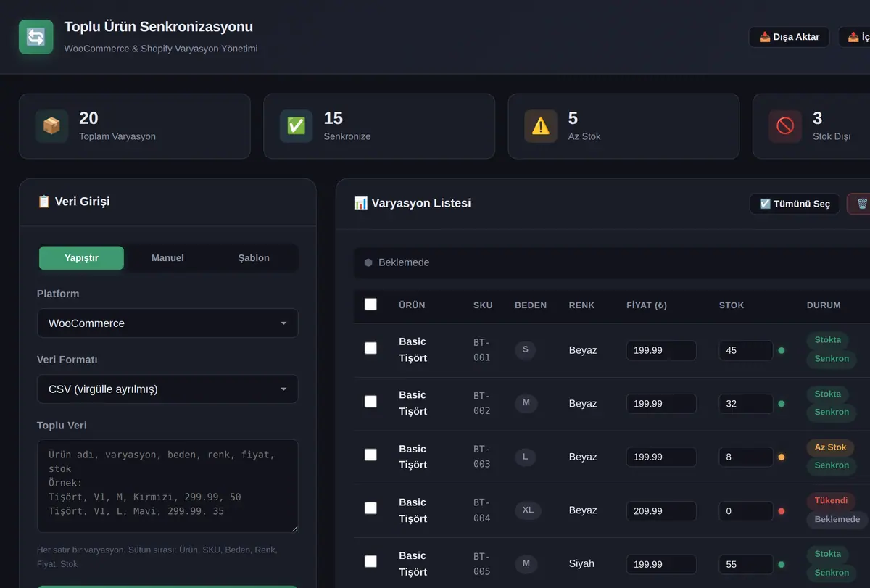
Task: Click the trash icon button in Varyasyon Listesi
Action: click(859, 204)
